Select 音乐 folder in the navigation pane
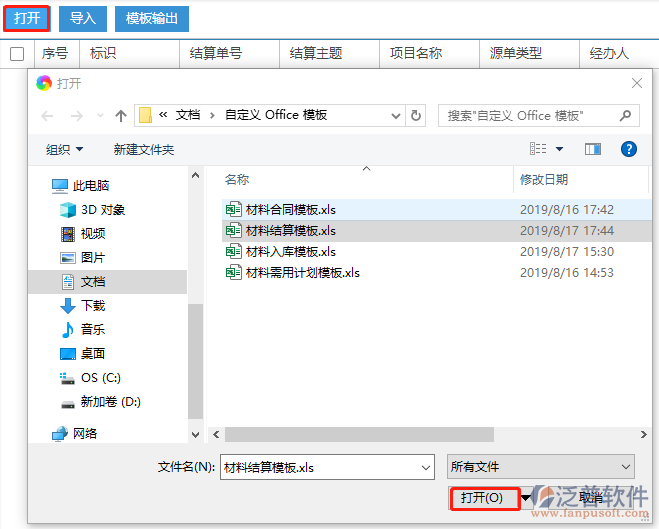 83,329
